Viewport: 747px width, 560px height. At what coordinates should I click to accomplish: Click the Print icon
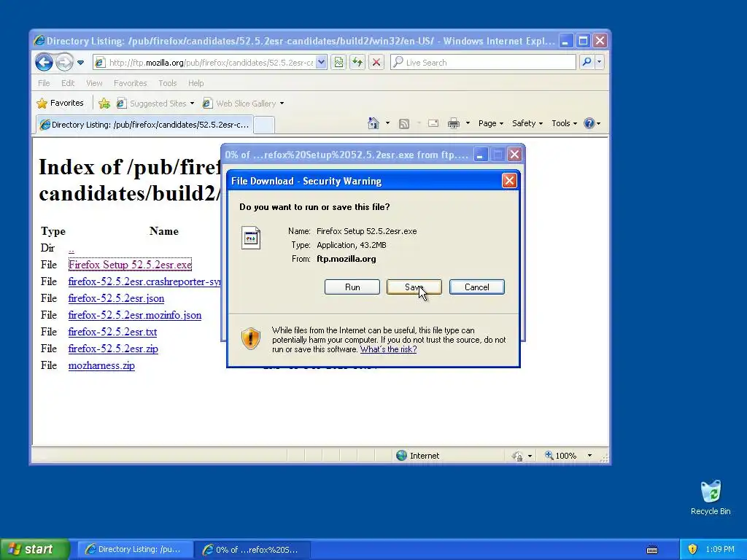point(454,123)
